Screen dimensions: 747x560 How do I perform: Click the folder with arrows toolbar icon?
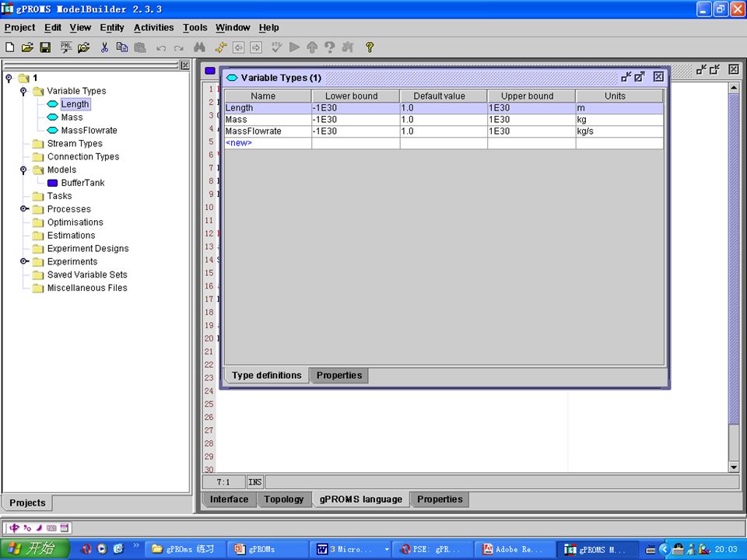tap(84, 47)
